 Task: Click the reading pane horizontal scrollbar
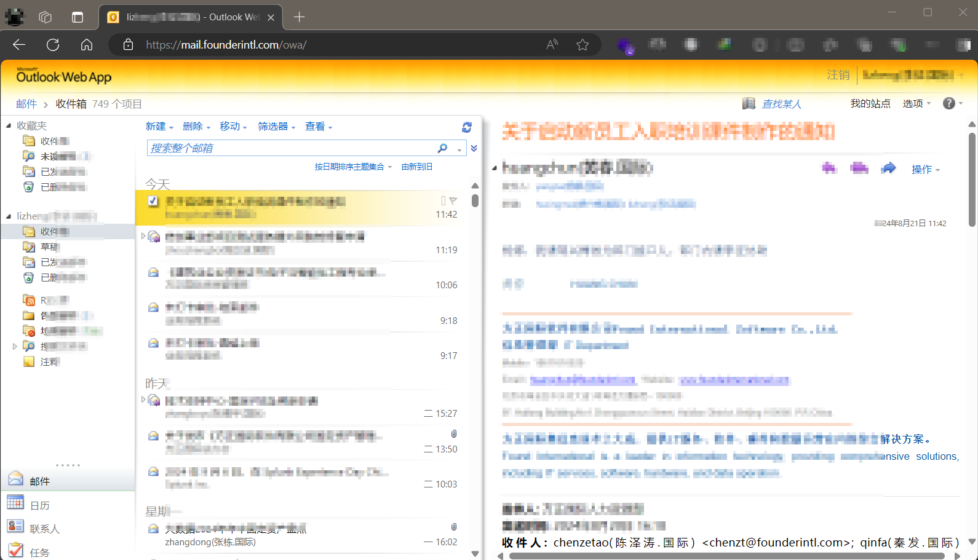pos(726,556)
